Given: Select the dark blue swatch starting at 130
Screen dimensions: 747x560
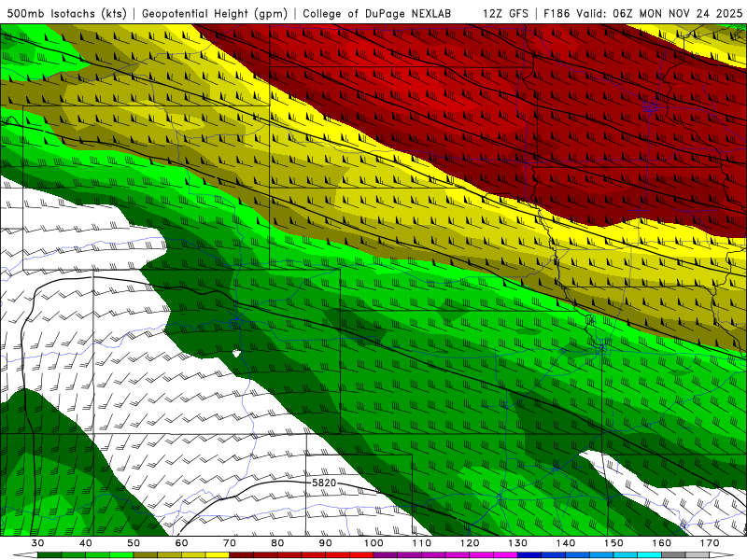Looking at the screenshot, I should click(529, 555).
